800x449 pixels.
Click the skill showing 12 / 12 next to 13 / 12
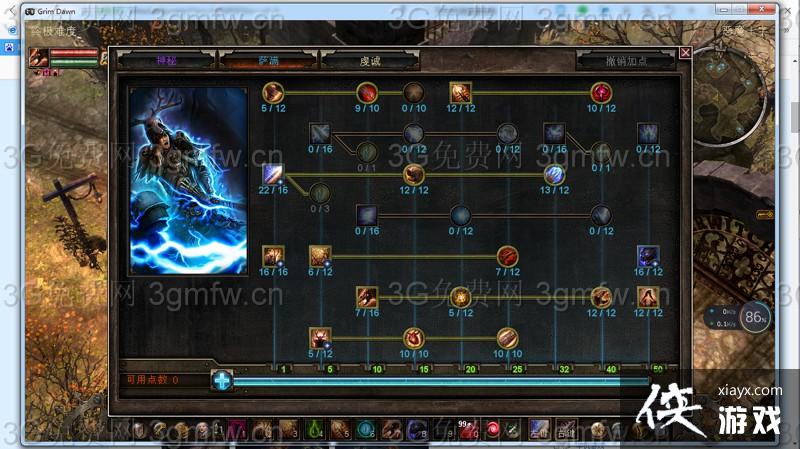coord(414,174)
